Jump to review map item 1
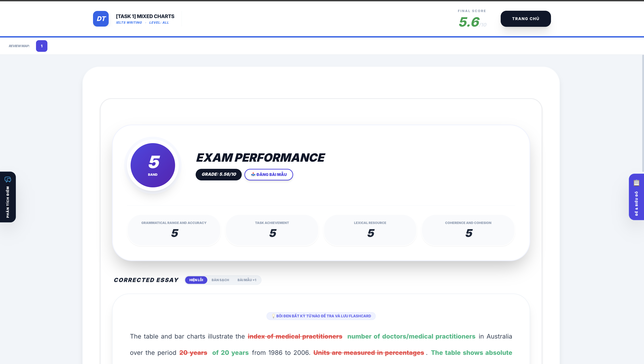 point(42,46)
